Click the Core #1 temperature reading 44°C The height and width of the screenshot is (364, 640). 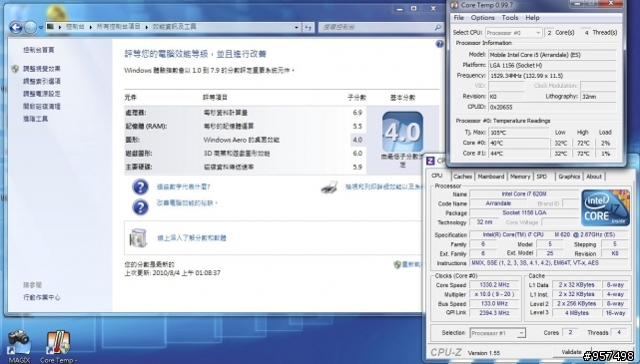tap(519, 154)
